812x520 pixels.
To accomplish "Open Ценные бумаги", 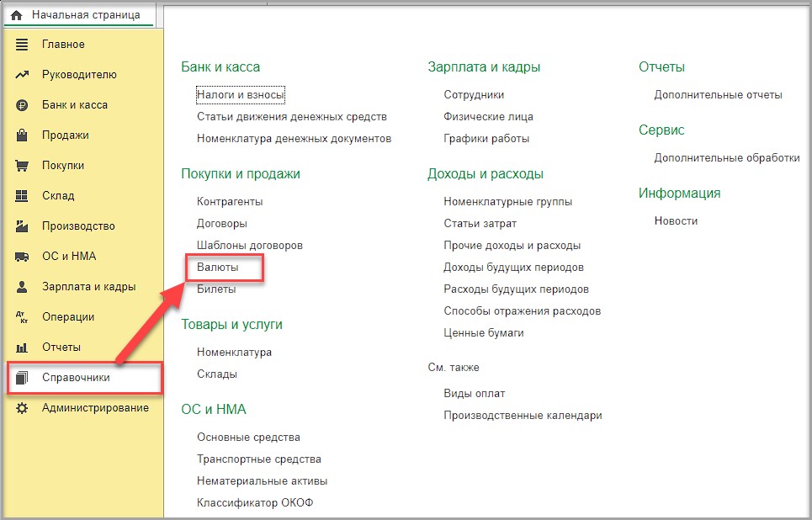I will point(483,332).
